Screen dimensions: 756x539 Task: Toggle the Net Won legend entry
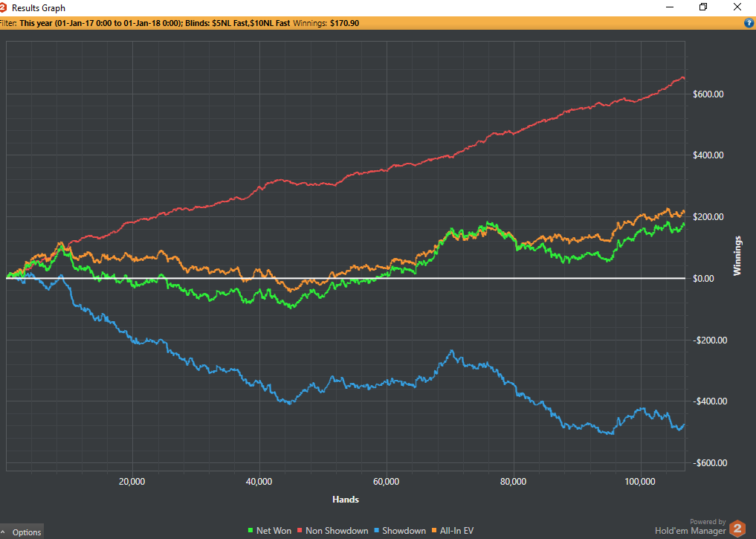[x=269, y=530]
